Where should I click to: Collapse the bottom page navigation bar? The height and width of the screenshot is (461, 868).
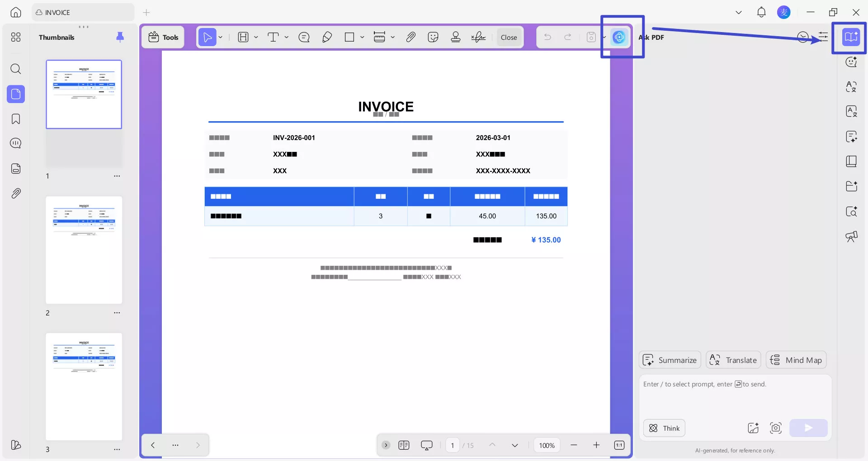point(386,445)
